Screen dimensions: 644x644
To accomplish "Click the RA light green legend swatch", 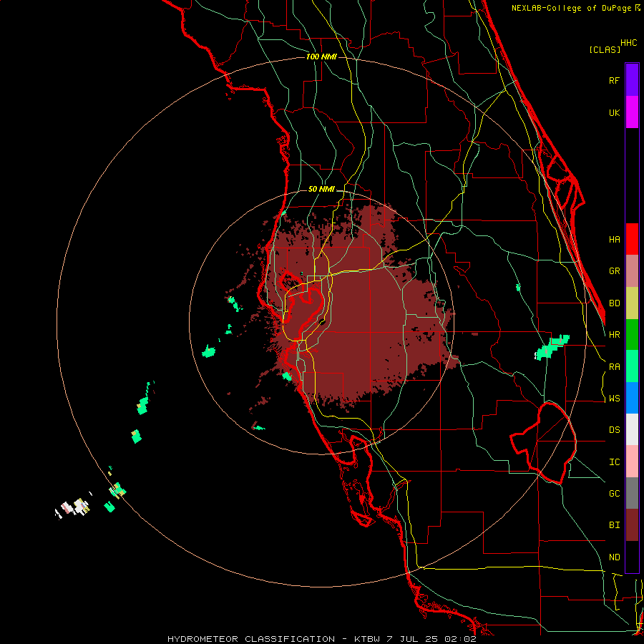I will pos(632,366).
